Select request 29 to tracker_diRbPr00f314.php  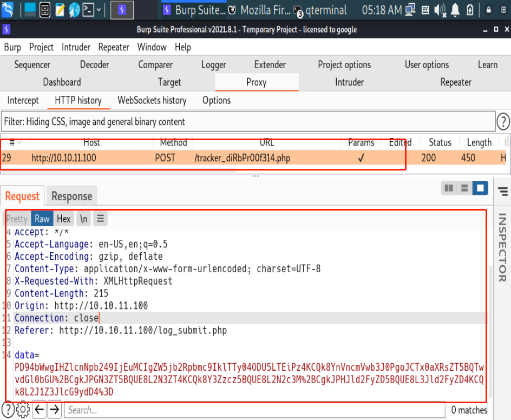coord(253,158)
